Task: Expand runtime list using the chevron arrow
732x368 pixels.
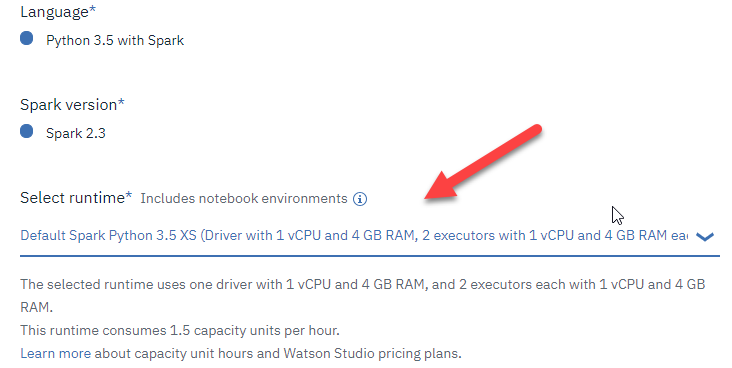Action: pyautogui.click(x=705, y=236)
